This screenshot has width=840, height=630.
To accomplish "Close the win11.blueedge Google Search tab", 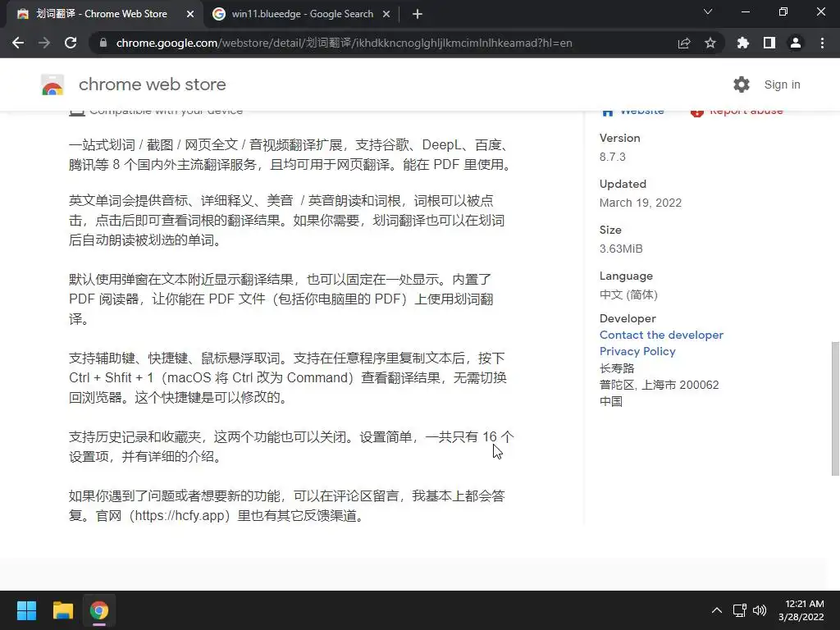I will point(386,14).
